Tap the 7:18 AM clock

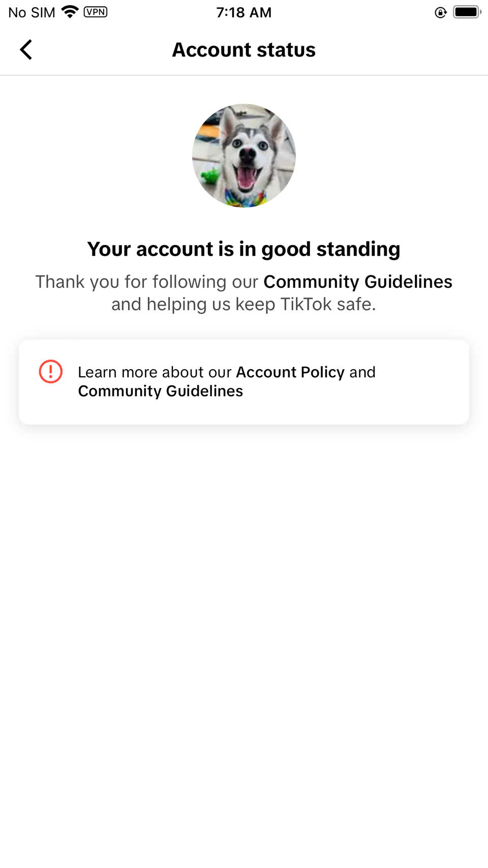pos(244,12)
